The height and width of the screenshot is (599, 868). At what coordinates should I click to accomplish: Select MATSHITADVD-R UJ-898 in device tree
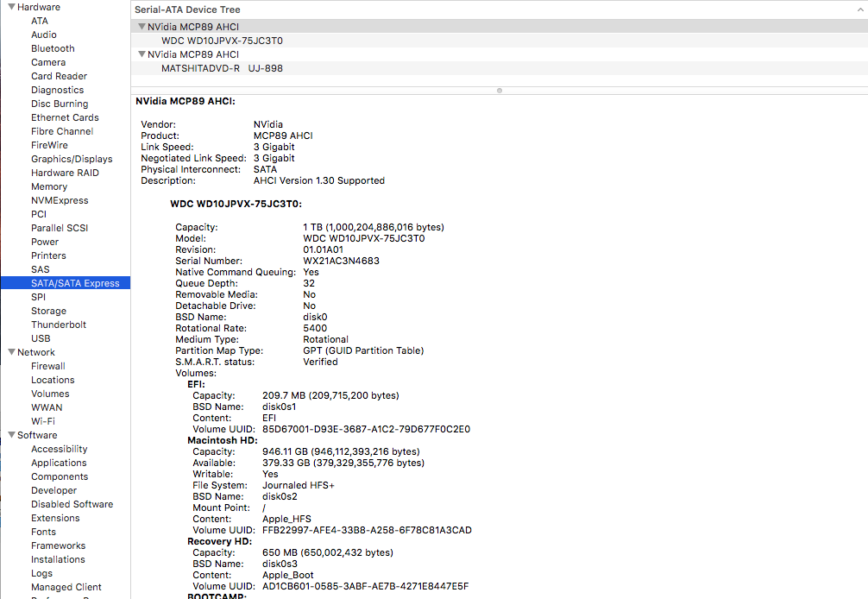pyautogui.click(x=222, y=68)
